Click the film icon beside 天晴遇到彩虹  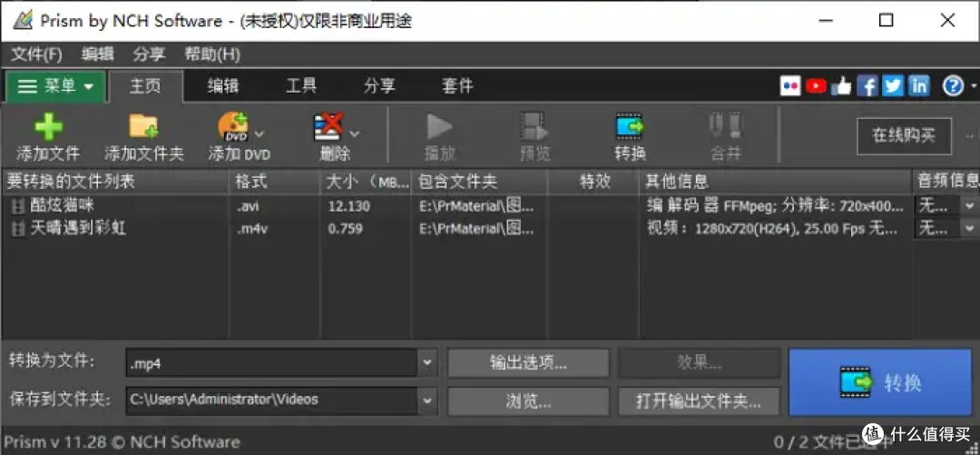(x=19, y=229)
